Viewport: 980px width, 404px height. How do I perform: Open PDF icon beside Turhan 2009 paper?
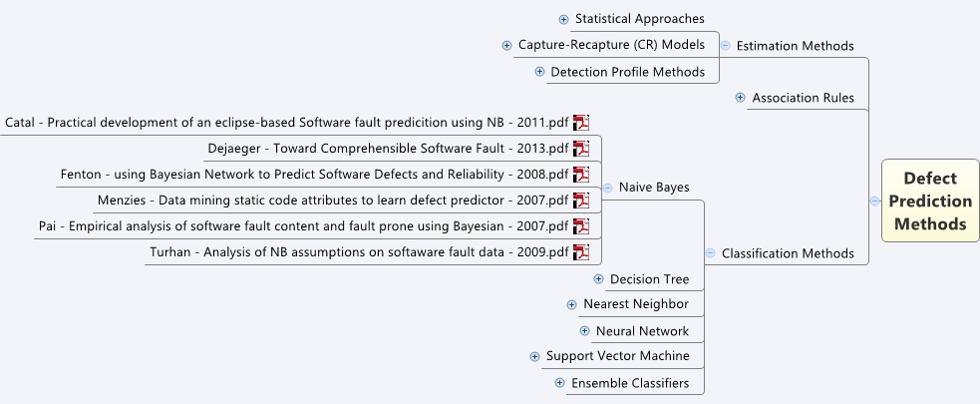(581, 252)
